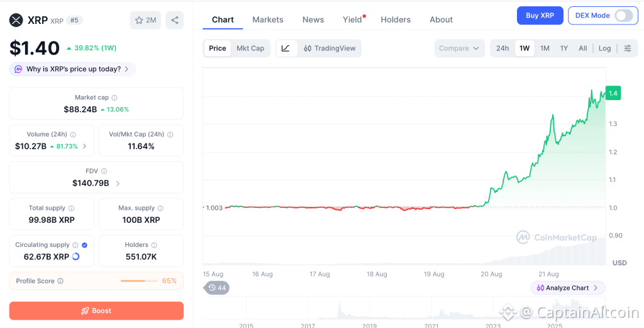The image size is (644, 328).
Task: Expand Volume (24h) details chevron
Action: [85, 146]
